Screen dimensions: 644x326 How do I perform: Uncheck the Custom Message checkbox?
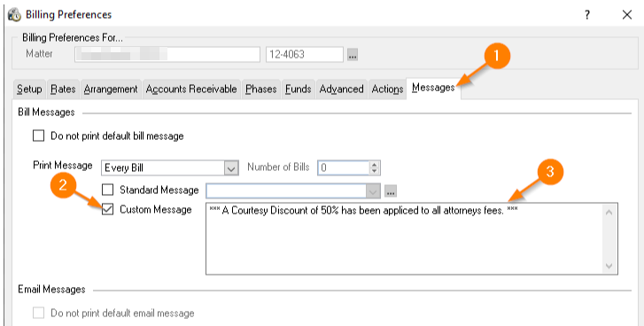107,209
